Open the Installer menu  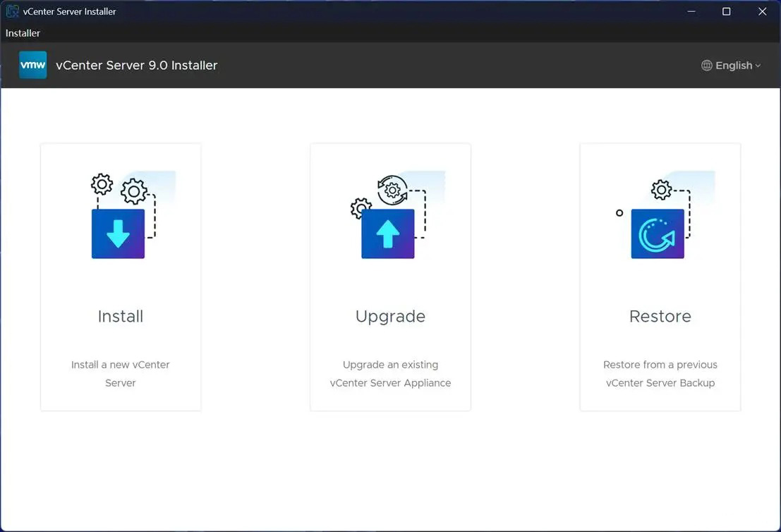tap(23, 32)
